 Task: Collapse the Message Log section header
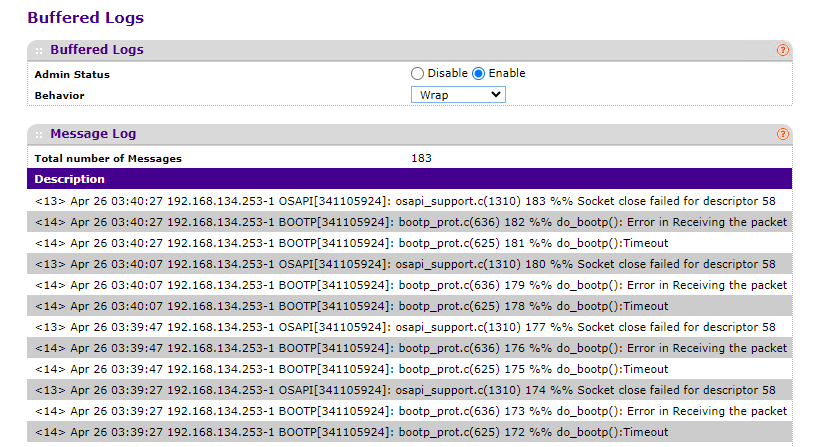click(x=93, y=134)
